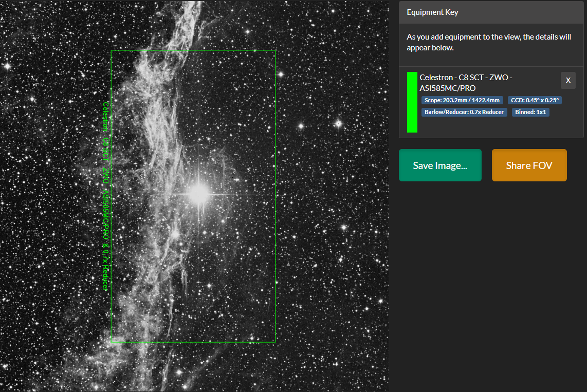
Task: Click the Save Image button
Action: [x=440, y=165]
